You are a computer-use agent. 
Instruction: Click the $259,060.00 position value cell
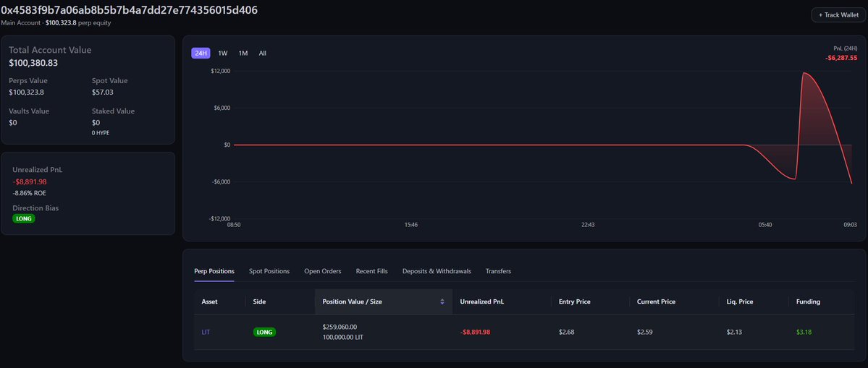(x=340, y=327)
